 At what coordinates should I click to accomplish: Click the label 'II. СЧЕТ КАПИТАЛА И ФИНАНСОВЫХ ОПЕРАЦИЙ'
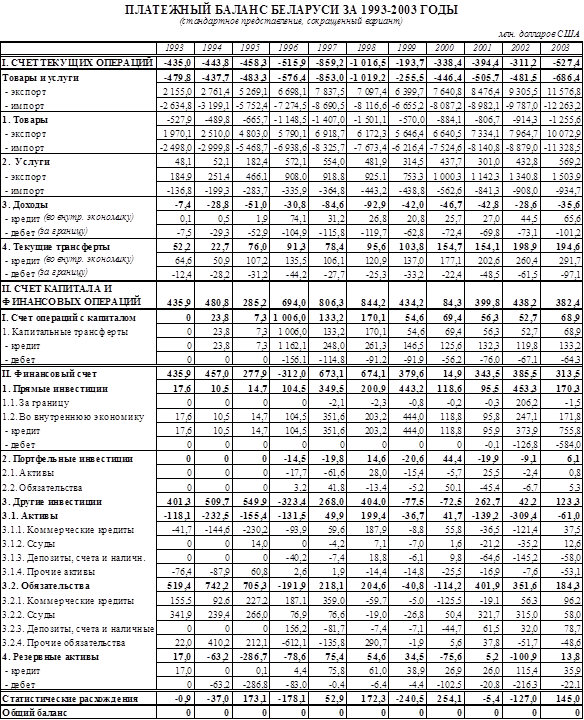pyautogui.click(x=72, y=295)
